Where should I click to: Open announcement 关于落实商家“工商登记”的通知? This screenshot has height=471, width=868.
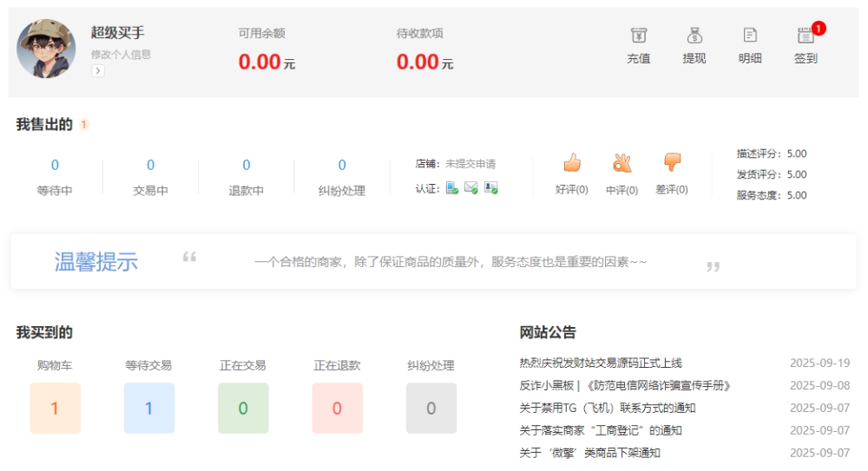tap(601, 430)
